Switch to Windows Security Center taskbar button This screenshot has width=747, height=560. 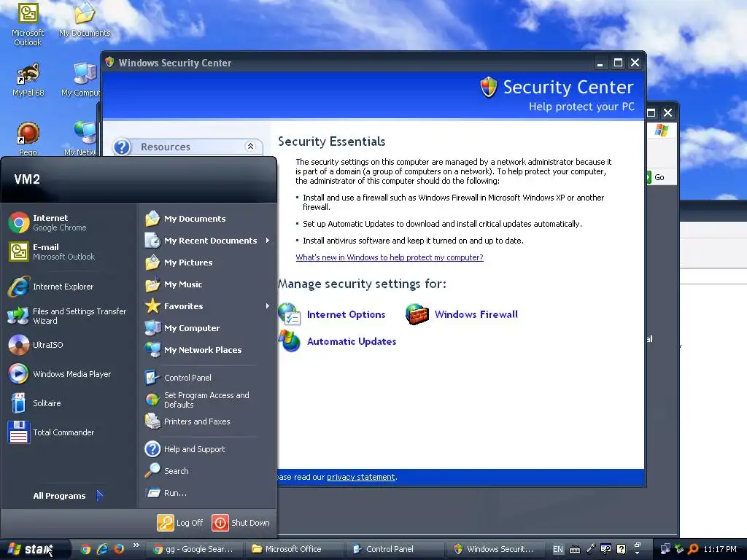(495, 549)
